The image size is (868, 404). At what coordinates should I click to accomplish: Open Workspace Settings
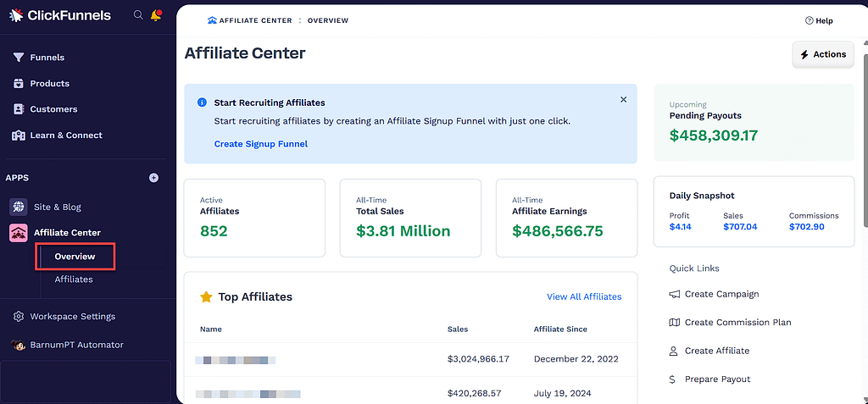pyautogui.click(x=73, y=317)
